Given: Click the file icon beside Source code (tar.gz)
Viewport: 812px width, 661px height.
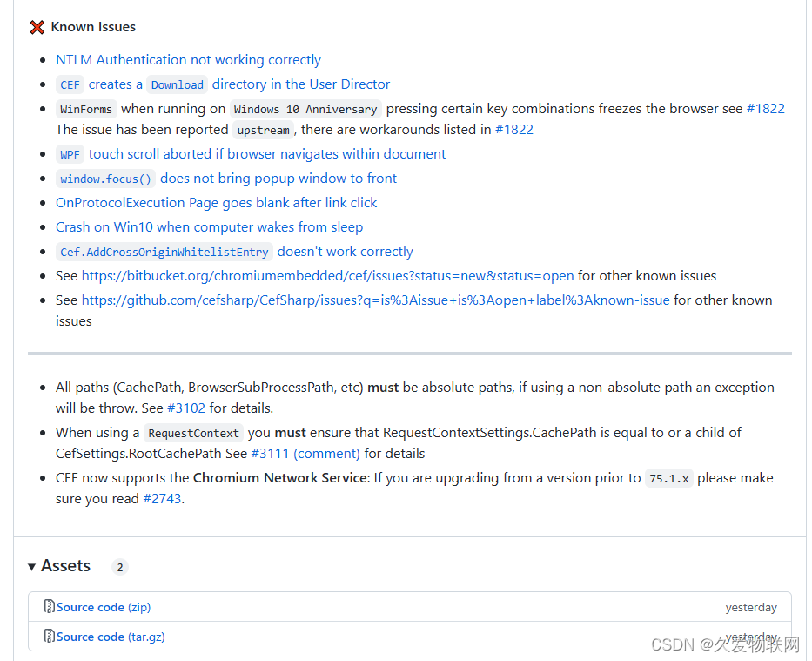Looking at the screenshot, I should click(48, 637).
